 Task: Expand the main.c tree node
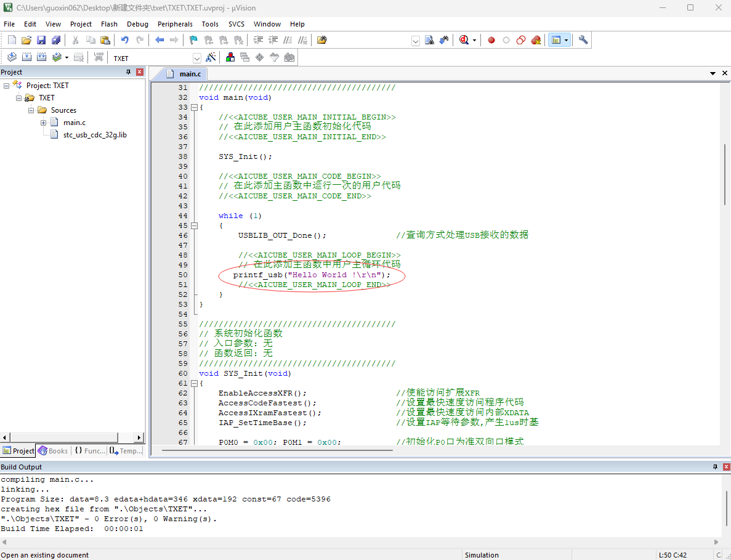click(43, 123)
